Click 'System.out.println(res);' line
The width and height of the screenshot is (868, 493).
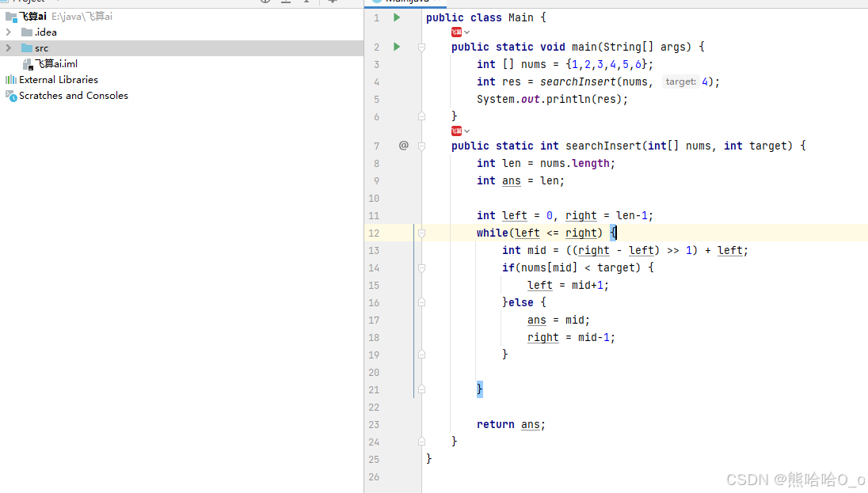[553, 100]
